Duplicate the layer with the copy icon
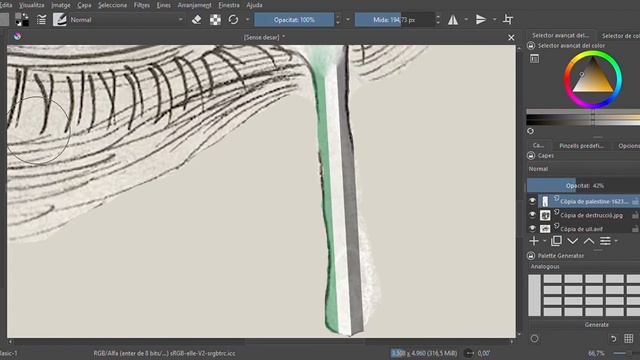The height and width of the screenshot is (360, 640). [x=556, y=241]
